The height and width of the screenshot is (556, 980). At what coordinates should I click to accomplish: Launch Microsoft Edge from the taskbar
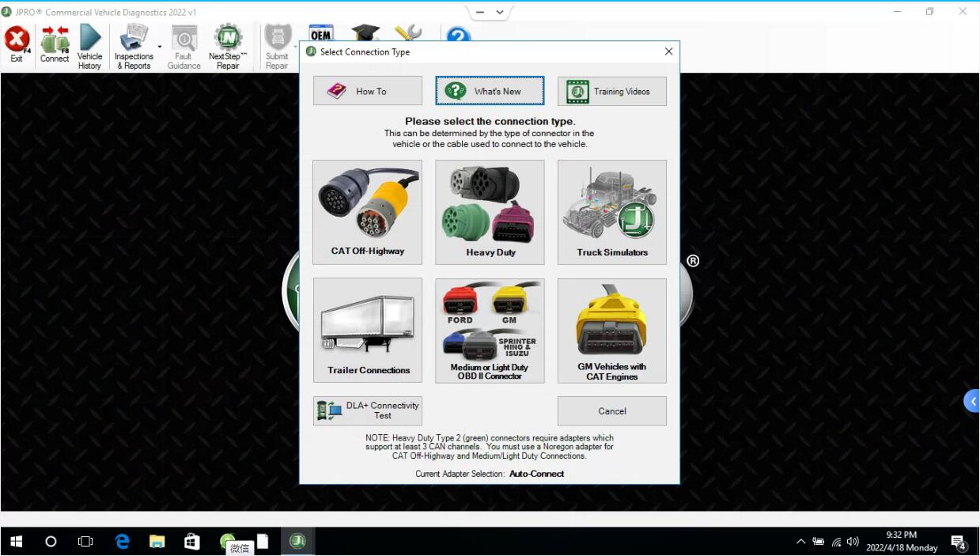(123, 542)
